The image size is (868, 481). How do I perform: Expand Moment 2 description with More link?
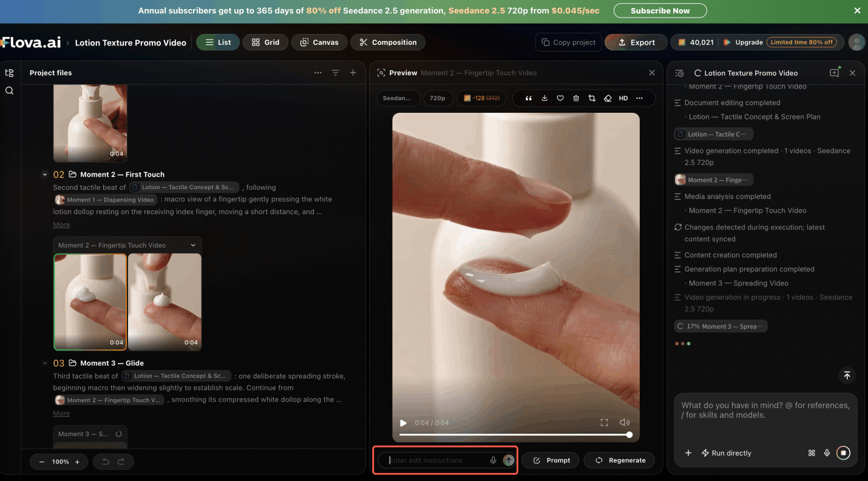[x=61, y=225]
